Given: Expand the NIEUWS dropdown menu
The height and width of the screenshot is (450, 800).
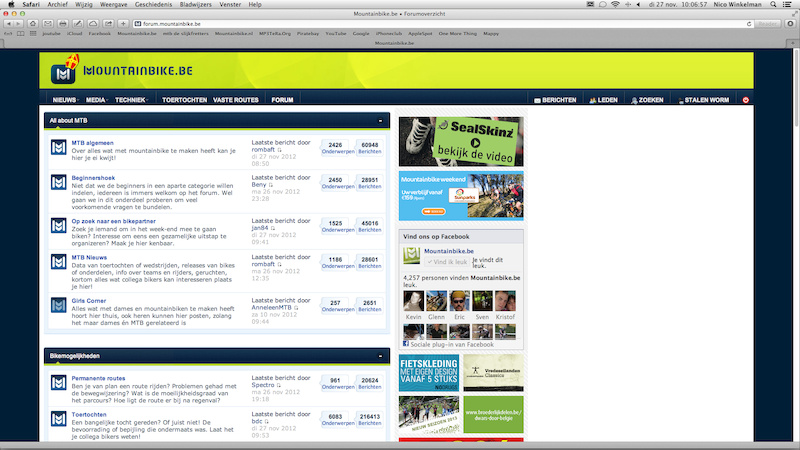Looking at the screenshot, I should (66, 101).
